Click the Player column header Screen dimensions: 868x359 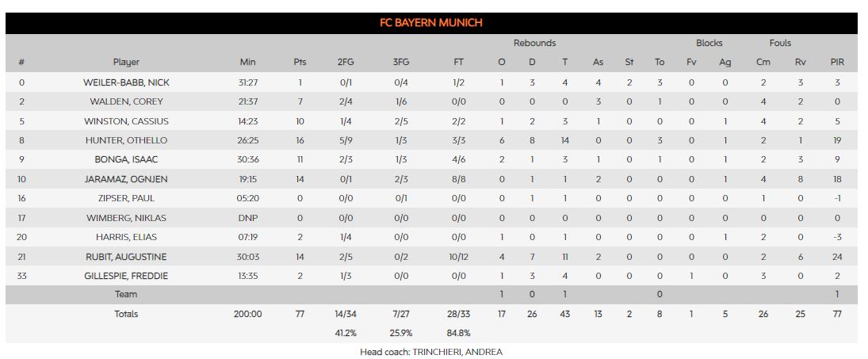[x=126, y=62]
